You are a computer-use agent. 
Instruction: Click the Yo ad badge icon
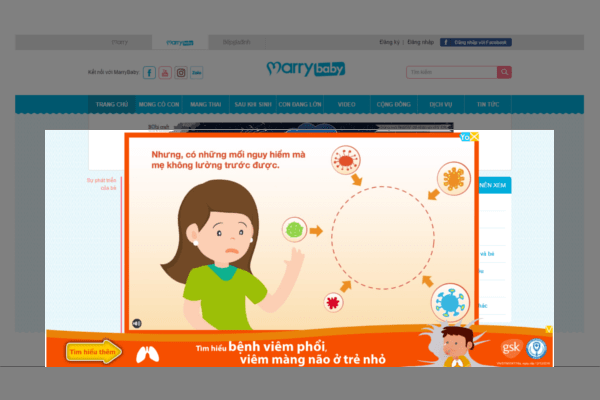click(x=465, y=137)
